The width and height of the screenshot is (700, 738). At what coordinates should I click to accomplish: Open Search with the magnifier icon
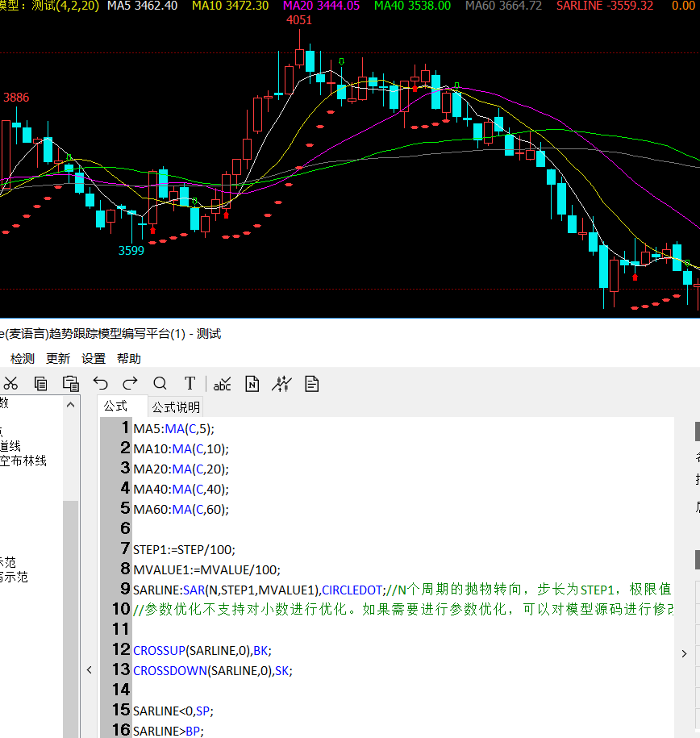point(160,384)
